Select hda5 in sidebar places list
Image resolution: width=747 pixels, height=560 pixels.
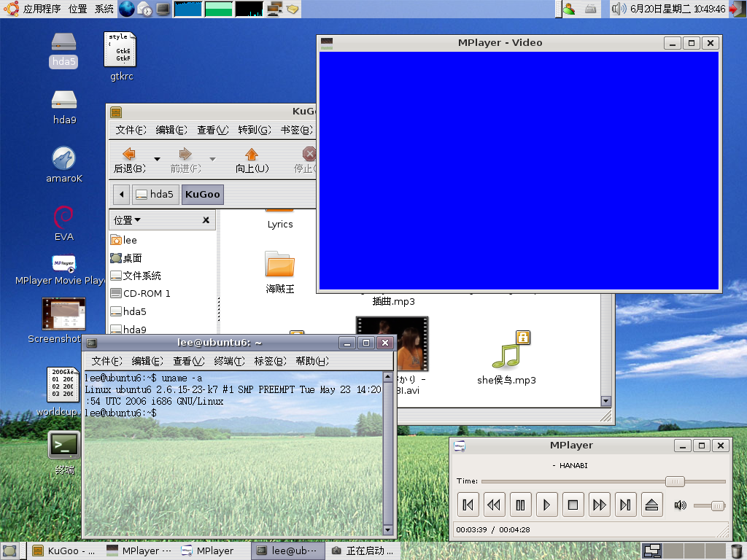pos(128,311)
